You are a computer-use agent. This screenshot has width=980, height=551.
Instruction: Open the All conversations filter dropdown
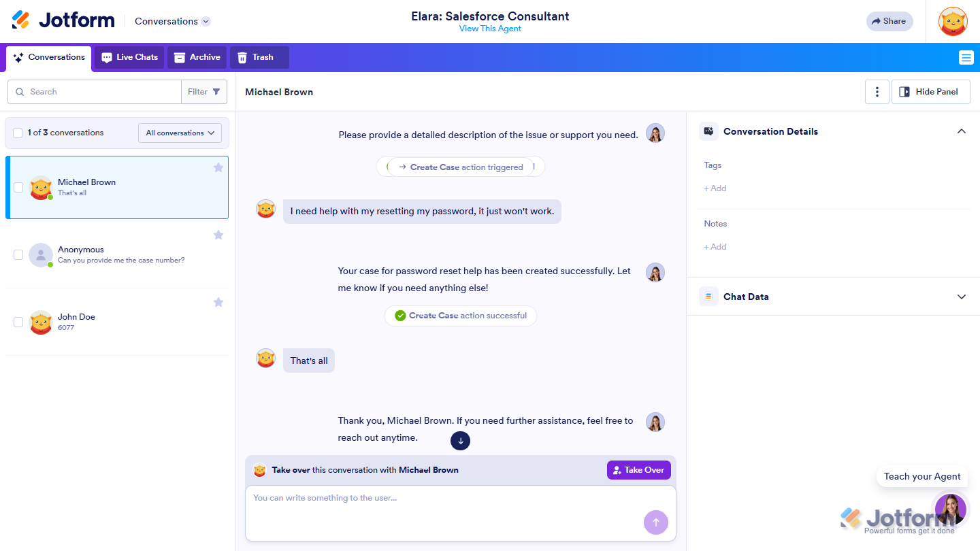click(x=180, y=133)
